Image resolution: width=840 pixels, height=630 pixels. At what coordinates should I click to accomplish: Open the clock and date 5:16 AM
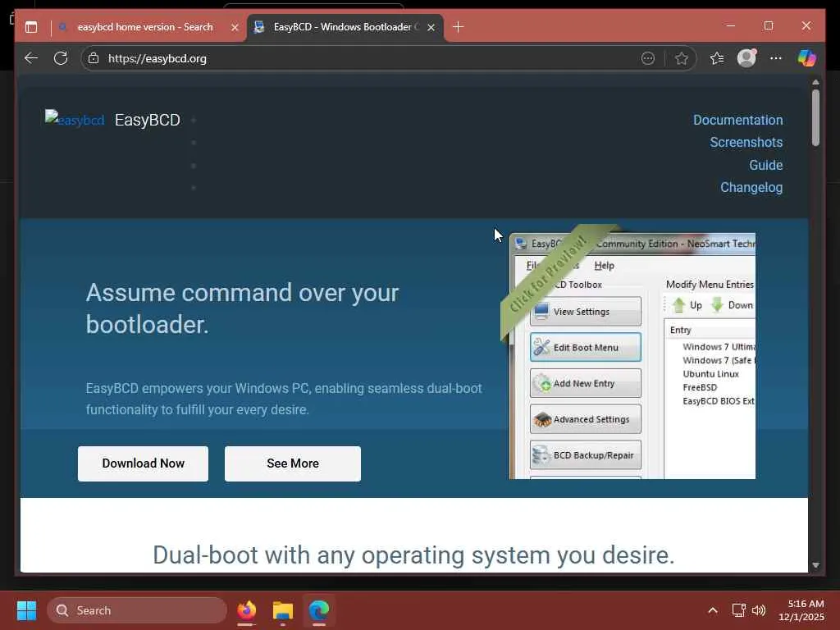click(801, 610)
